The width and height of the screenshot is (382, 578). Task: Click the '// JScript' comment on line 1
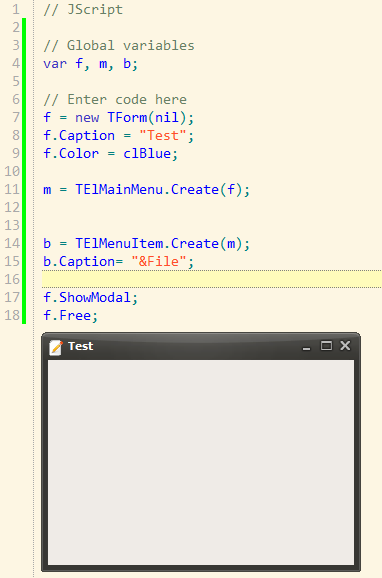83,10
